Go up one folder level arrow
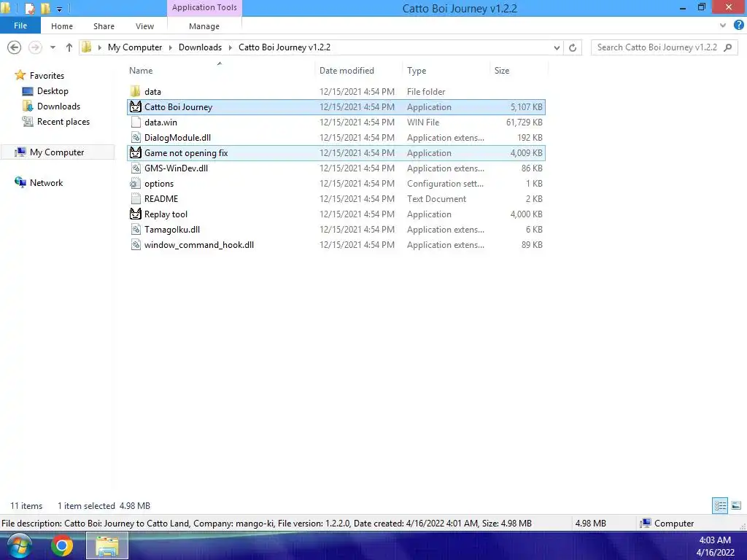This screenshot has height=560, width=747. [x=69, y=47]
